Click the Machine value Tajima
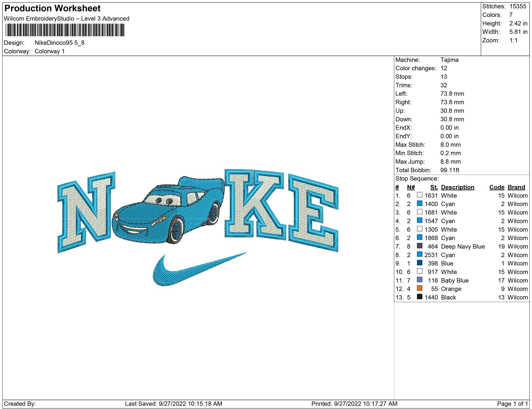The image size is (532, 409). (x=449, y=60)
